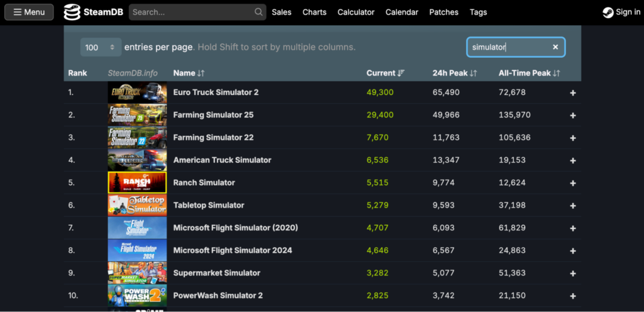Expand Tabletop Simulator row plus icon
This screenshot has height=312, width=644.
(572, 206)
